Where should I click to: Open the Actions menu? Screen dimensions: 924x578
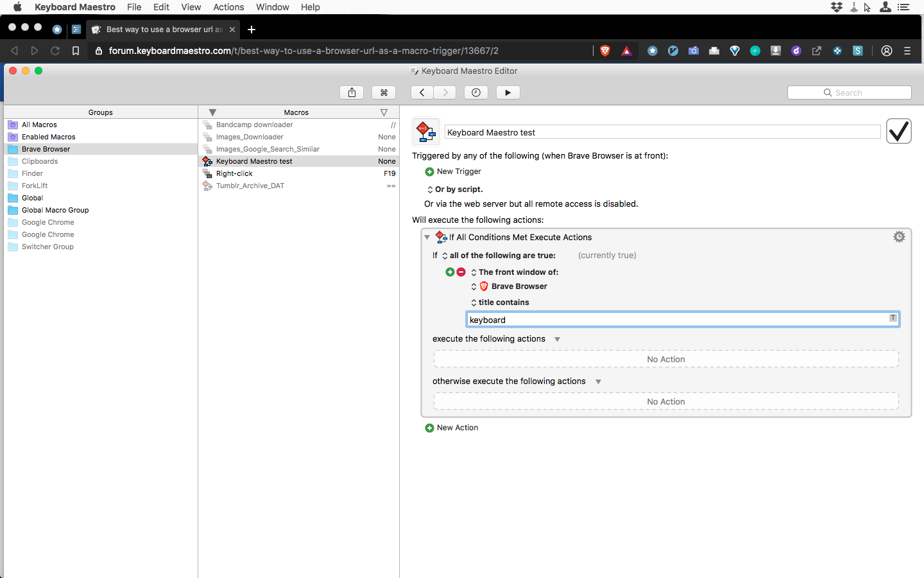point(228,7)
